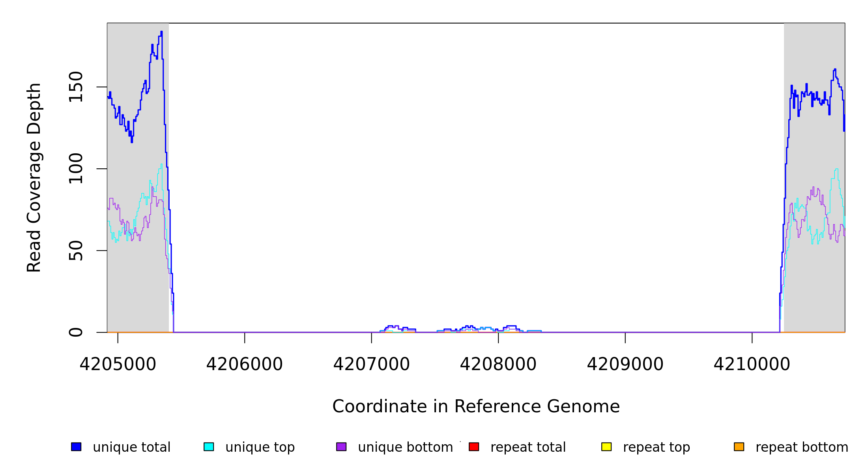Viewport: 868px width, 473px height.
Task: Click the blue unique total legend swatch
Action: click(76, 447)
